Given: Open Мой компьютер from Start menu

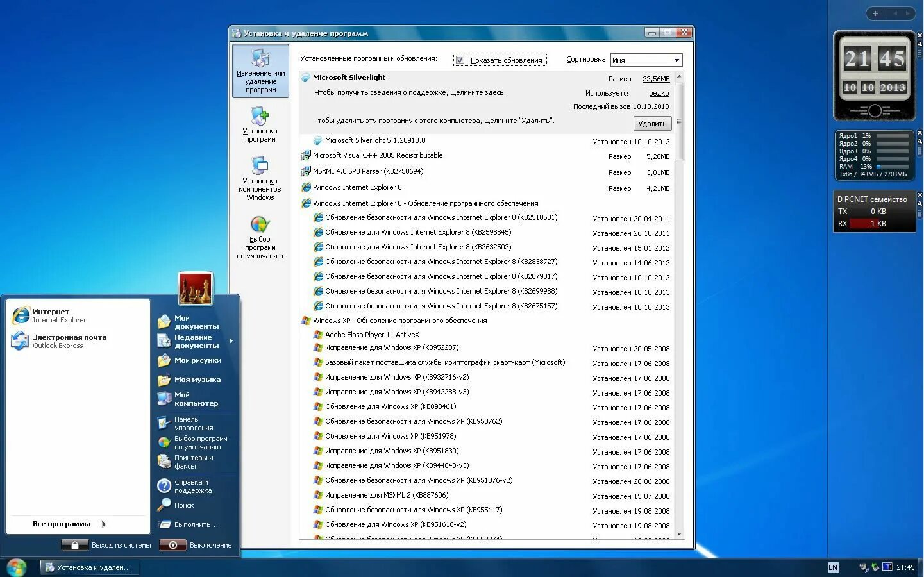Looking at the screenshot, I should click(196, 399).
